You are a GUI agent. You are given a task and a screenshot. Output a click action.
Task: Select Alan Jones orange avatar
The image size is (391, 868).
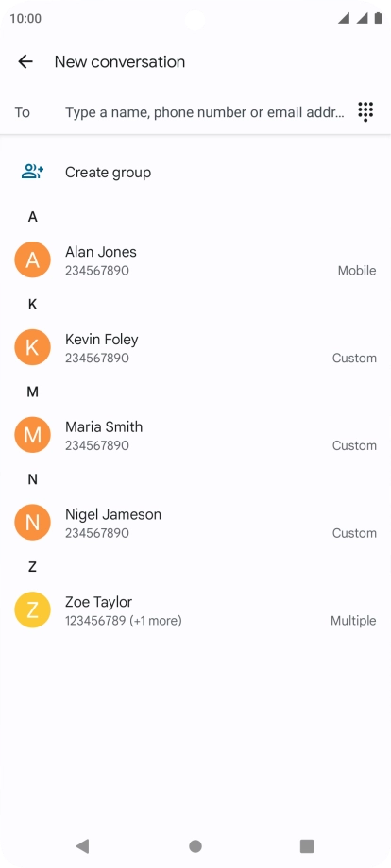click(33, 259)
